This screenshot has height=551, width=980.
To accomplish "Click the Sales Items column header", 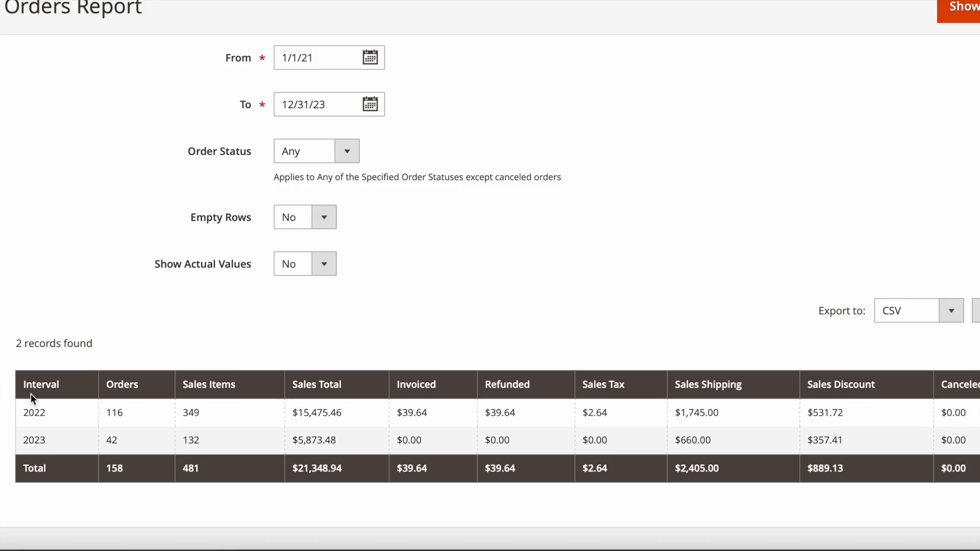I will [209, 385].
